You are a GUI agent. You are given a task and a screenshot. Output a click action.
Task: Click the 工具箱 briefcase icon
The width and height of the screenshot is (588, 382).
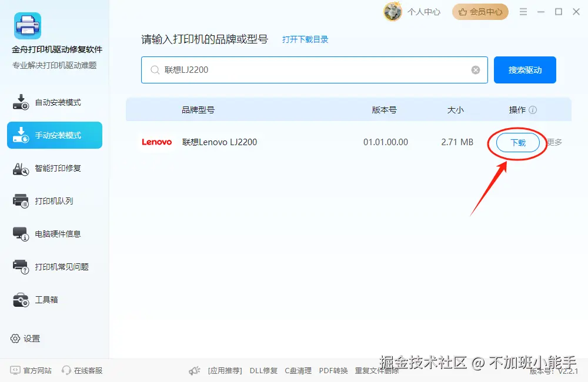point(21,300)
